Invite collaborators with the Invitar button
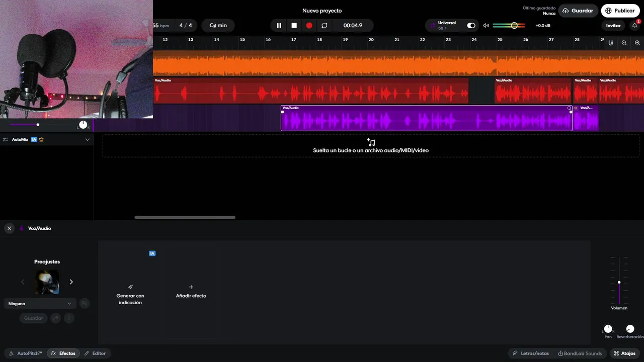This screenshot has height=362, width=644. point(613,26)
